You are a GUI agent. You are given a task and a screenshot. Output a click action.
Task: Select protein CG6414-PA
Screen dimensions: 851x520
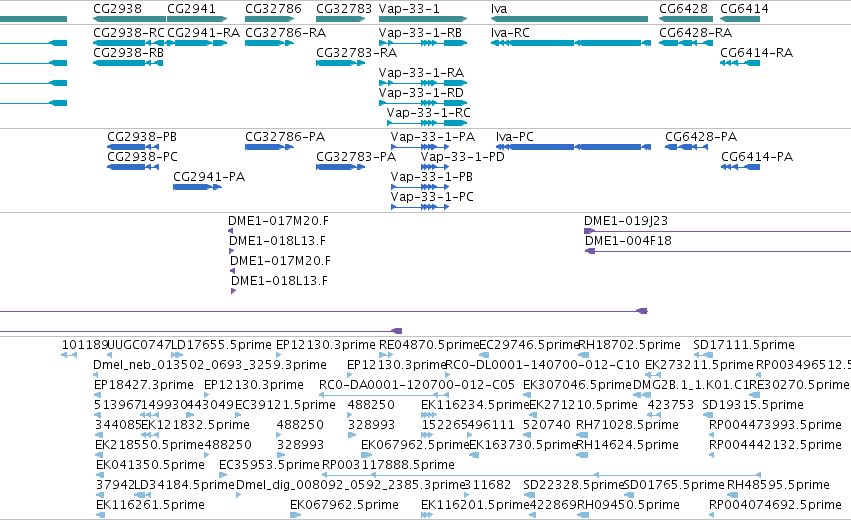tap(757, 157)
